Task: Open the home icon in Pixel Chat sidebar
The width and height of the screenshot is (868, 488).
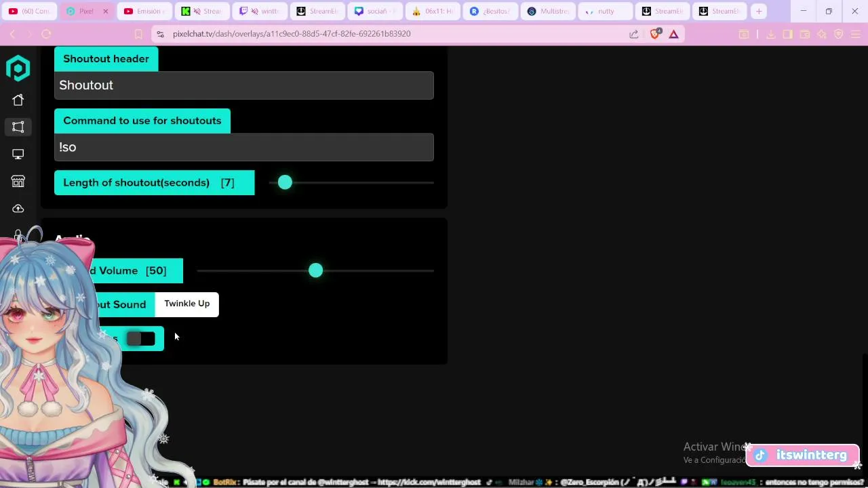Action: [18, 100]
